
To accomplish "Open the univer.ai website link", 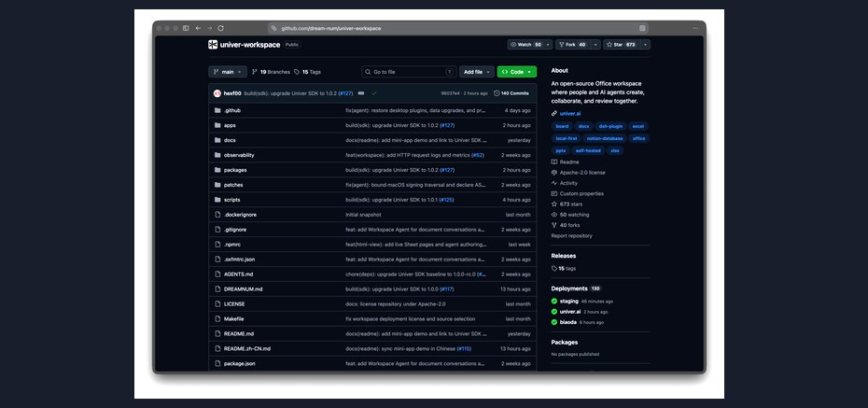I will pyautogui.click(x=570, y=114).
